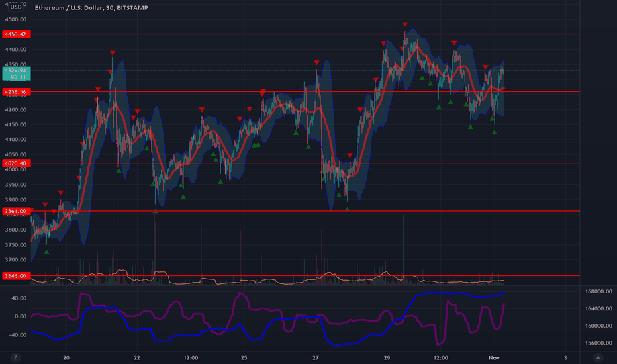Select the 4020.40 horizontal line label
The width and height of the screenshot is (617, 364).
tap(16, 163)
